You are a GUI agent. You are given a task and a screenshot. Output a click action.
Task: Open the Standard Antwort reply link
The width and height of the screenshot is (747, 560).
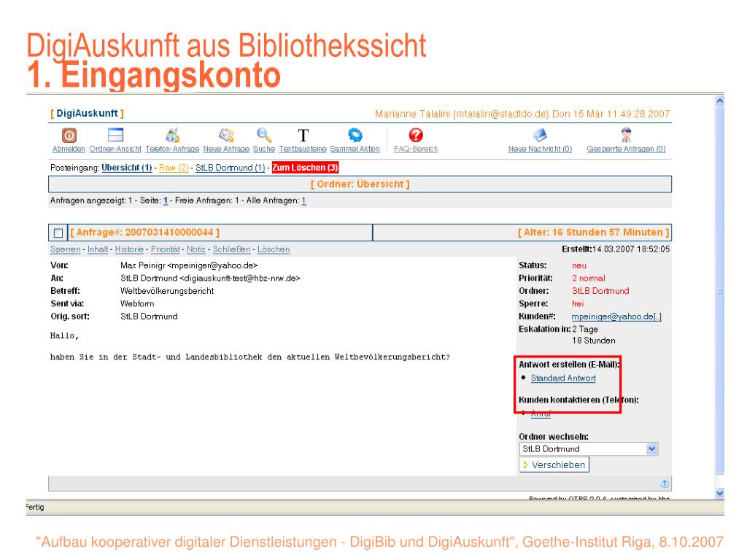tap(563, 378)
